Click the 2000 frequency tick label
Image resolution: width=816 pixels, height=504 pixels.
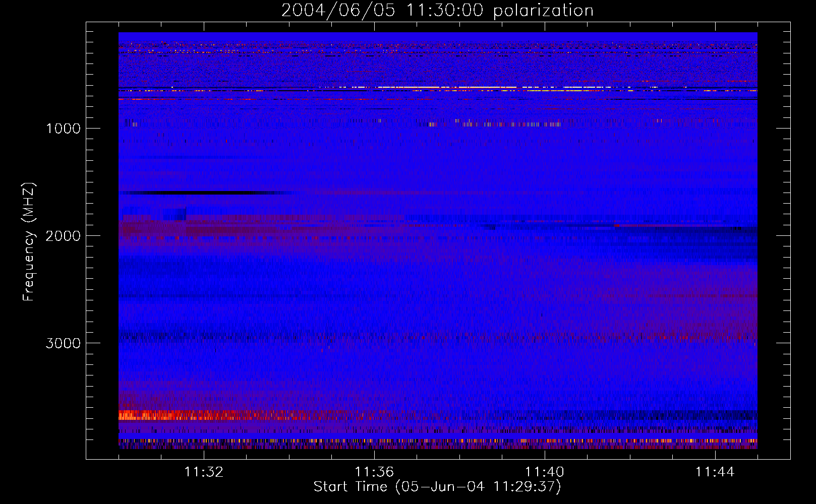tap(63, 236)
